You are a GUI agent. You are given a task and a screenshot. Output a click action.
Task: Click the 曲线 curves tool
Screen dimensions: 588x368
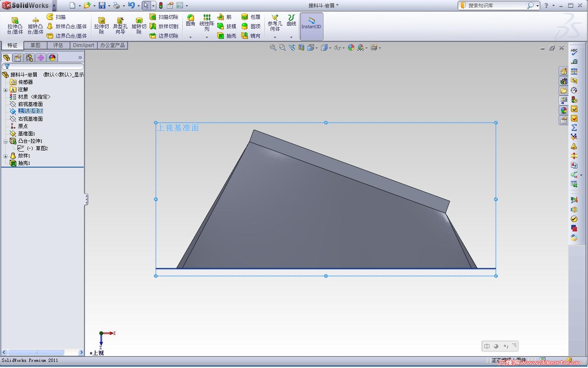[291, 20]
